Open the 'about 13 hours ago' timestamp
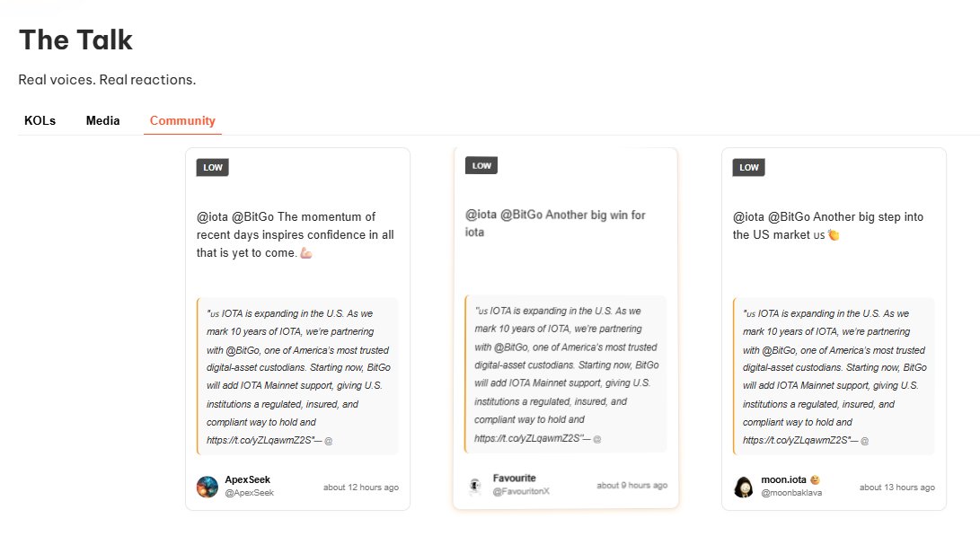Image resolution: width=980 pixels, height=536 pixels. tap(897, 488)
